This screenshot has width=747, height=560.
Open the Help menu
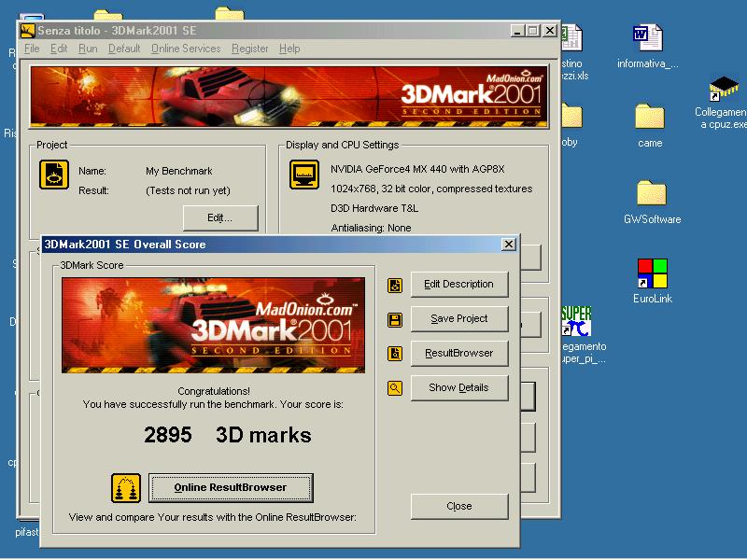coord(289,49)
